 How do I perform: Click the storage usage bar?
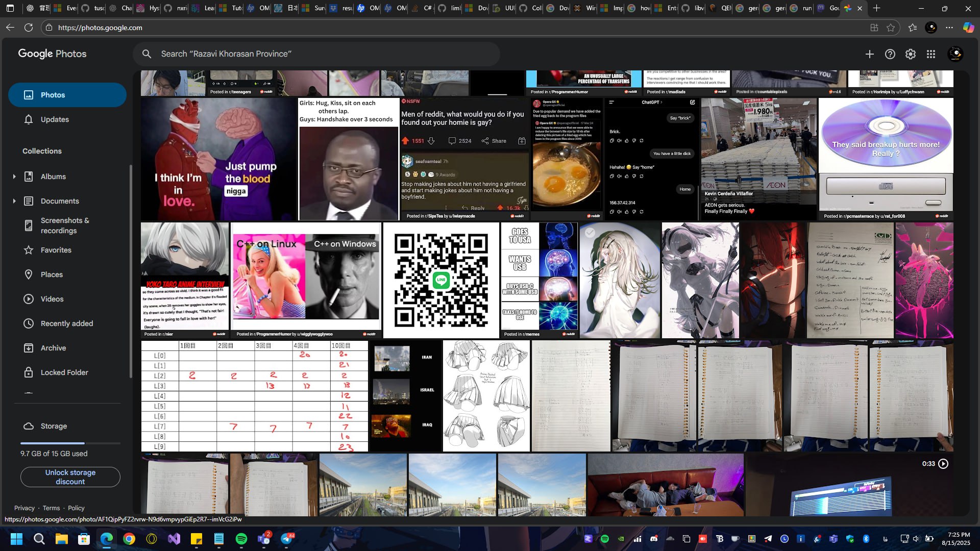70,443
